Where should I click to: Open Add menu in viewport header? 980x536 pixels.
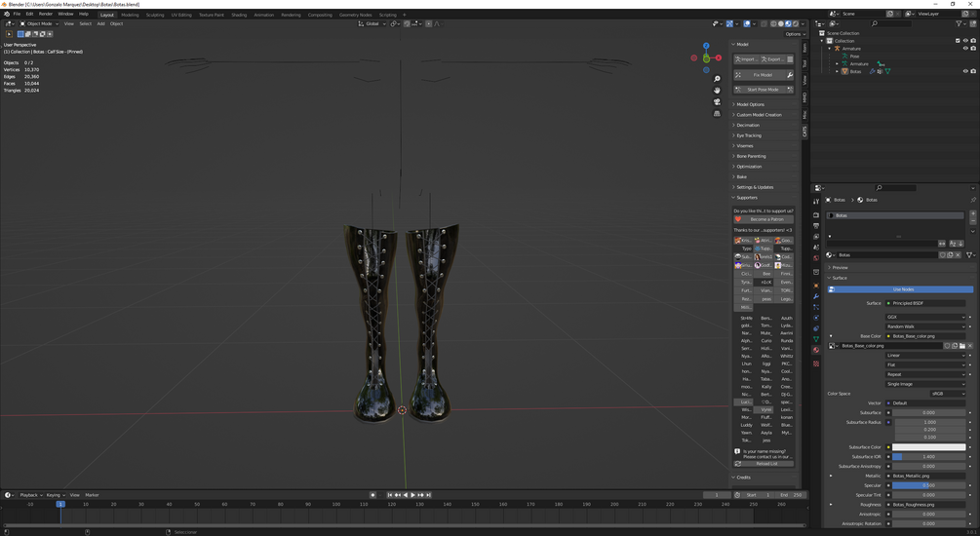point(100,23)
